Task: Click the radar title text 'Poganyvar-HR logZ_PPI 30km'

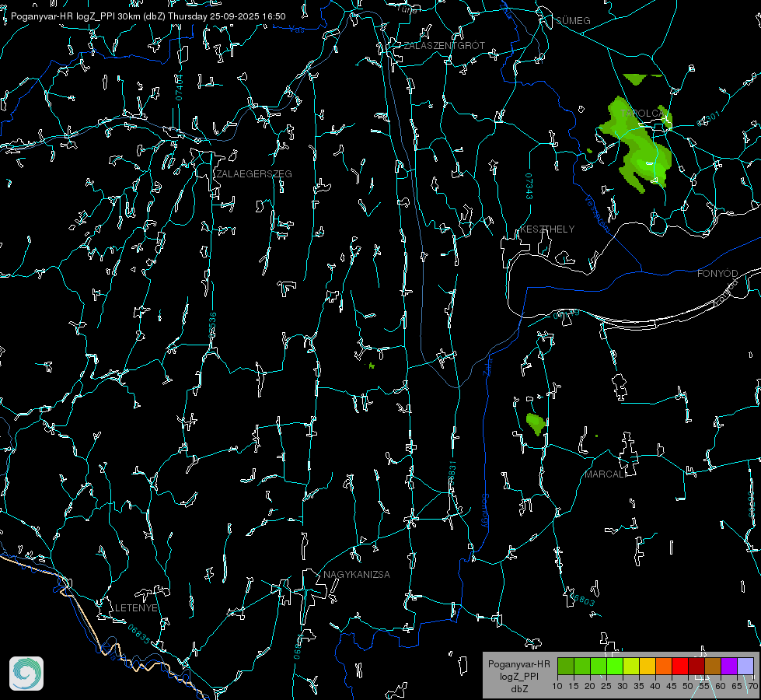Action: (x=75, y=16)
